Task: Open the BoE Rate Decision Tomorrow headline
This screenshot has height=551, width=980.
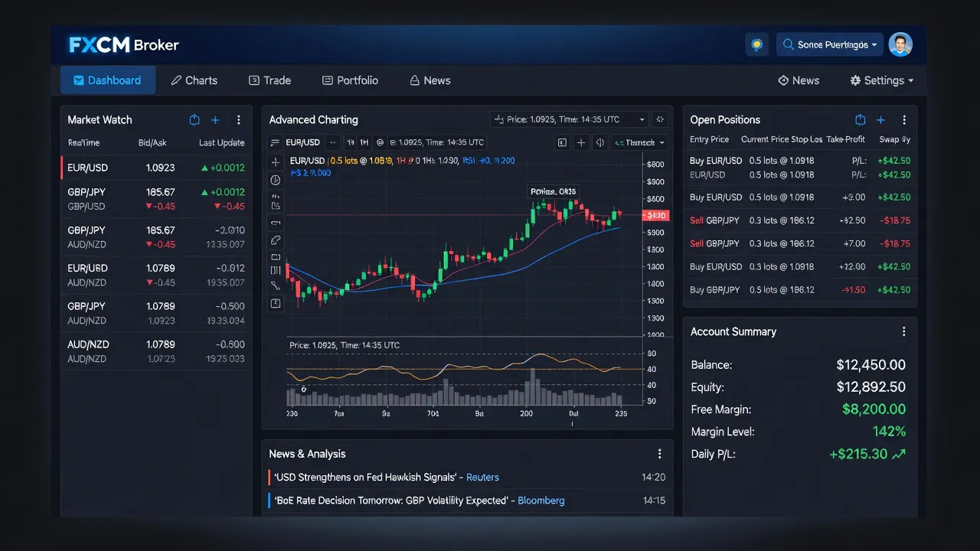Action: coord(390,500)
